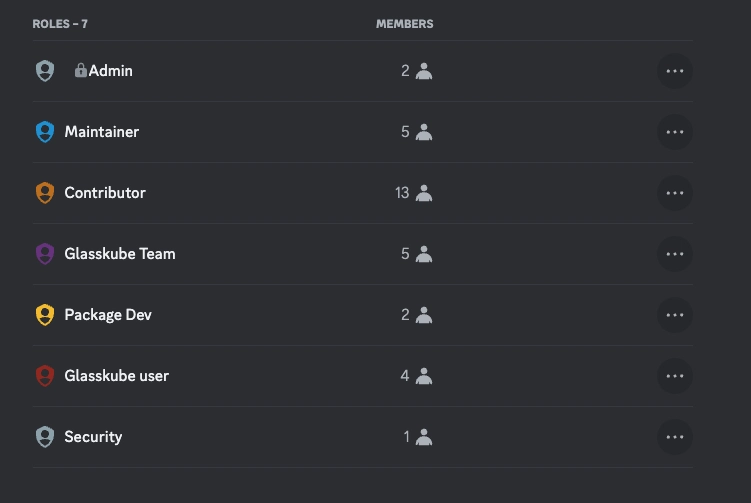Click the member icon for Glasskube user
The image size is (751, 503).
tap(424, 376)
